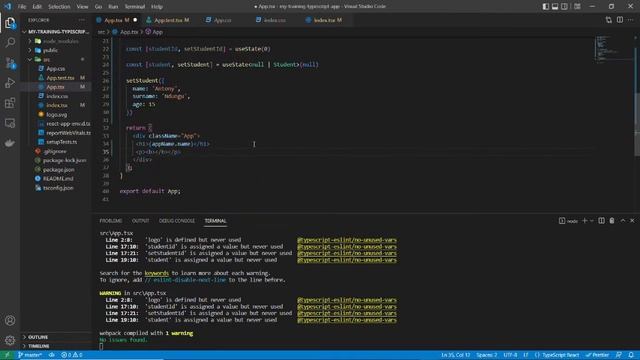Expand the node_modules folder
Viewport: 640px width, 360px height.
56,41
